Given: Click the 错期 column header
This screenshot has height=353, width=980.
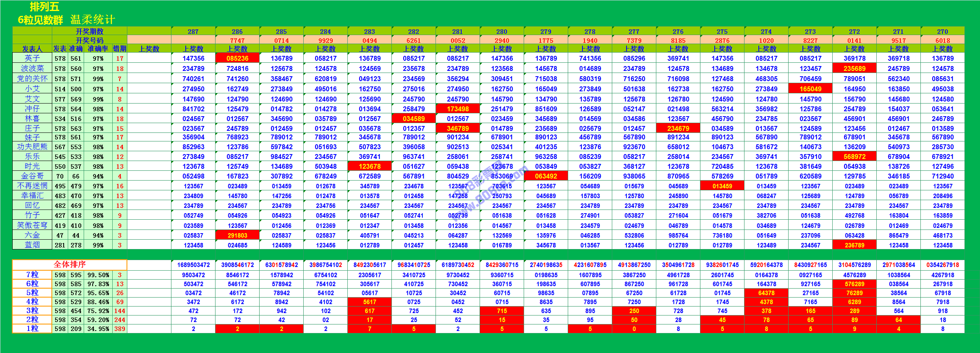Looking at the screenshot, I should (120, 49).
